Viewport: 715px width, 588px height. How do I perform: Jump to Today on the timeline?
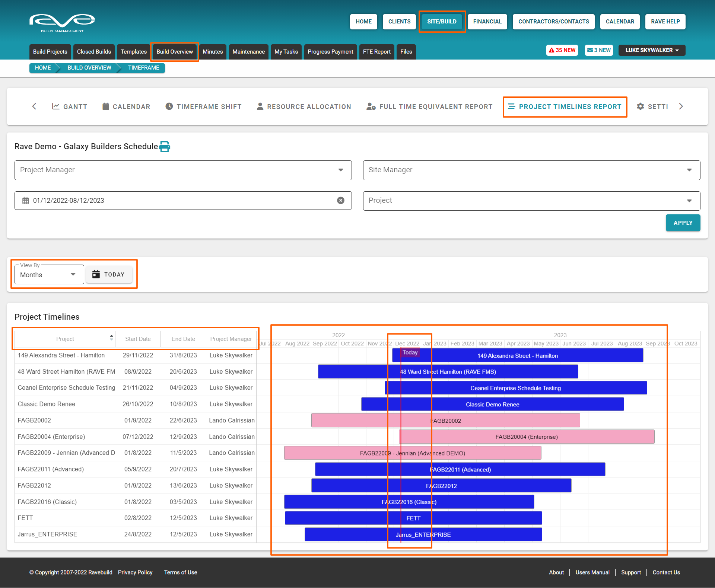(109, 275)
